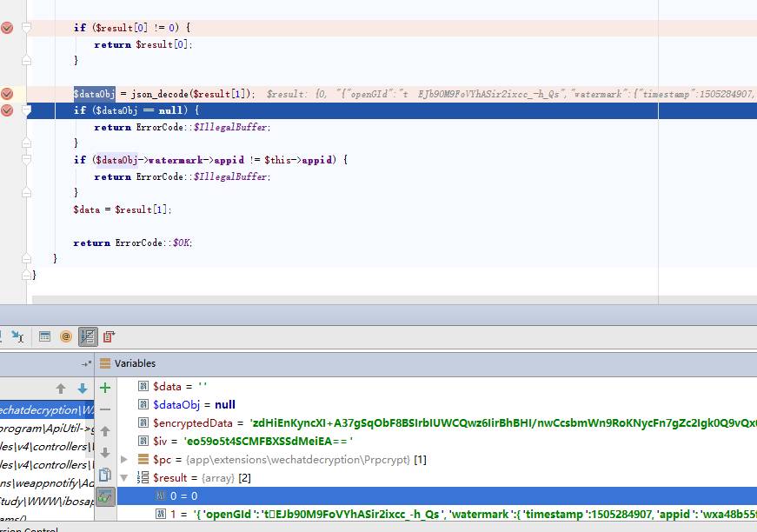Click the Copy icon in Variables sidebar

[105, 475]
